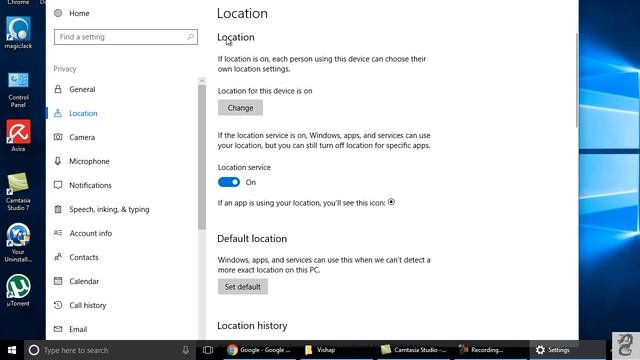This screenshot has height=360, width=640.
Task: Open Control Panel desktop icon
Action: (x=18, y=90)
